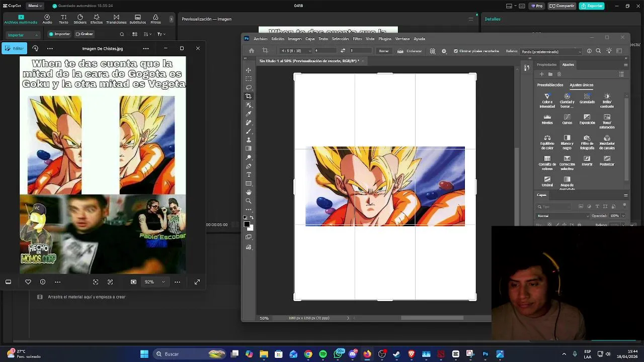Click CapCut Compartir button
The width and height of the screenshot is (644, 362).
point(562,6)
